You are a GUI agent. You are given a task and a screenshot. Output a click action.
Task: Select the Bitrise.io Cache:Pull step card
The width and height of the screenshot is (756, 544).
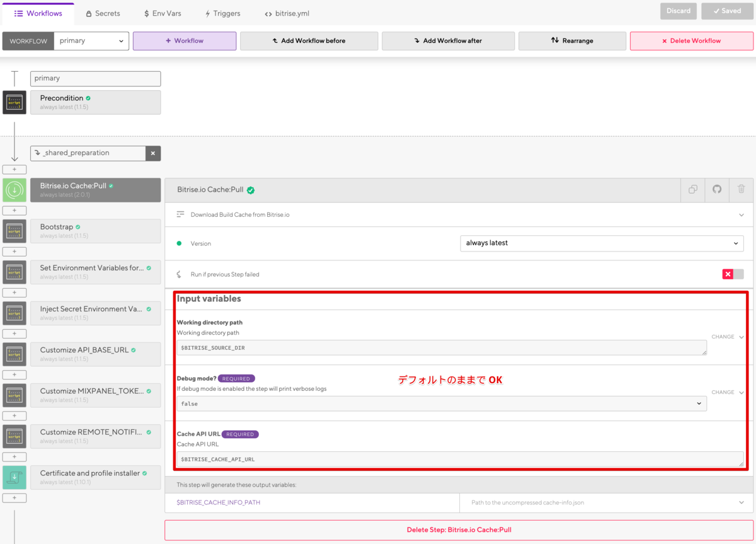95,190
